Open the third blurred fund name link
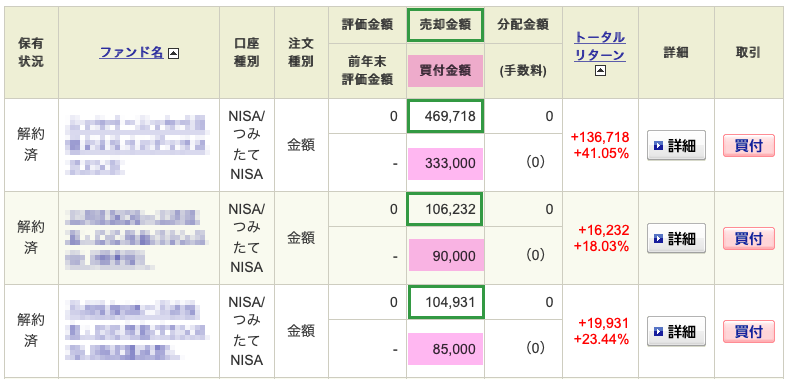 click(x=137, y=330)
